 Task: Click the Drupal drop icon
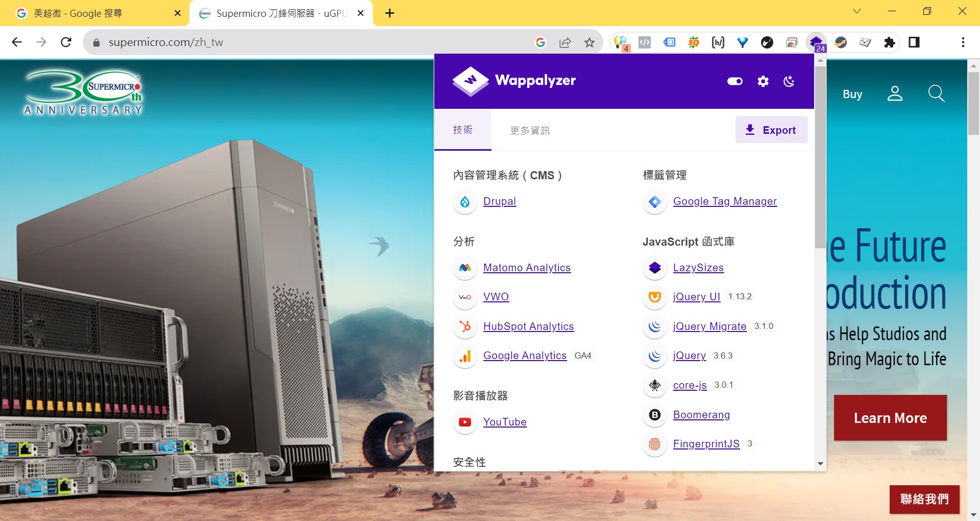coord(465,202)
